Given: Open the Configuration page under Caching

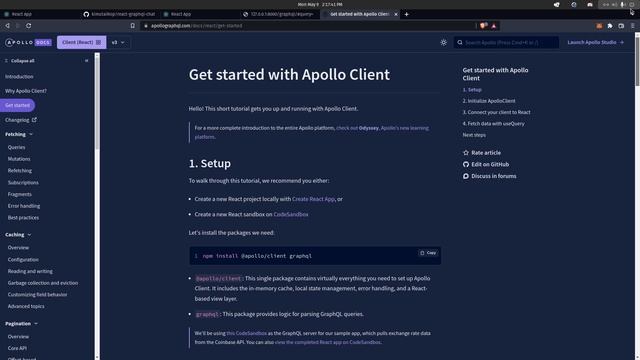Looking at the screenshot, I should [x=23, y=260].
